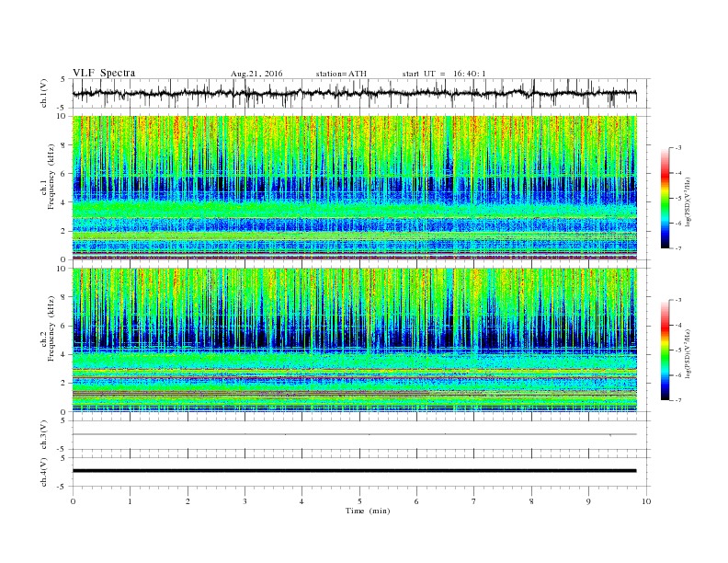Click the ch.1 spectrogram panel
Screen dimensions: 728x563
[354, 188]
